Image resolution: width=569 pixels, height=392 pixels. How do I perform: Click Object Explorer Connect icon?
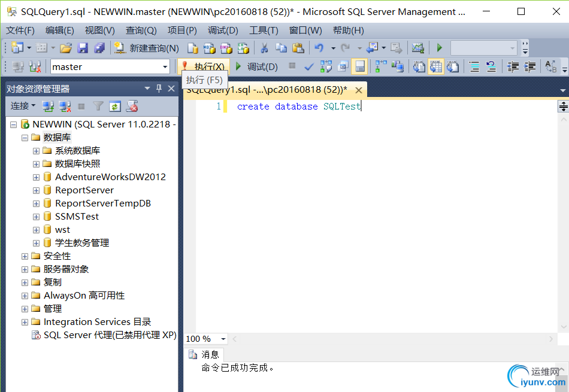(x=48, y=107)
